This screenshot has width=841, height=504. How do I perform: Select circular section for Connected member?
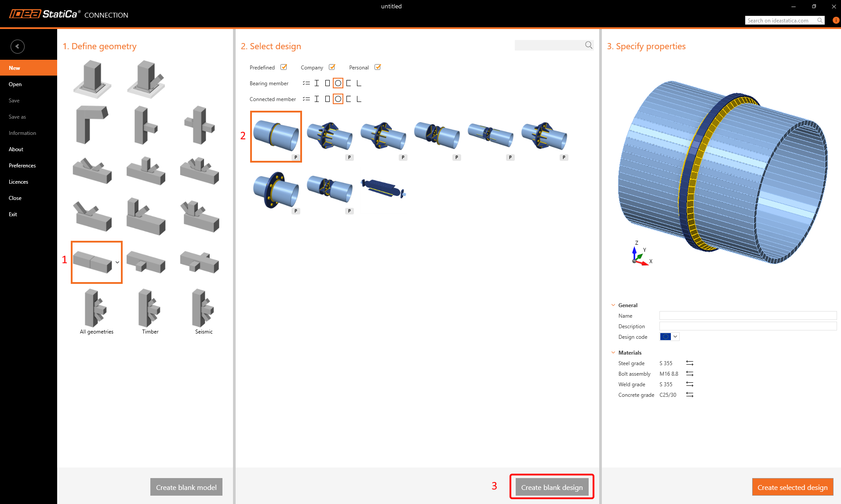pyautogui.click(x=338, y=99)
